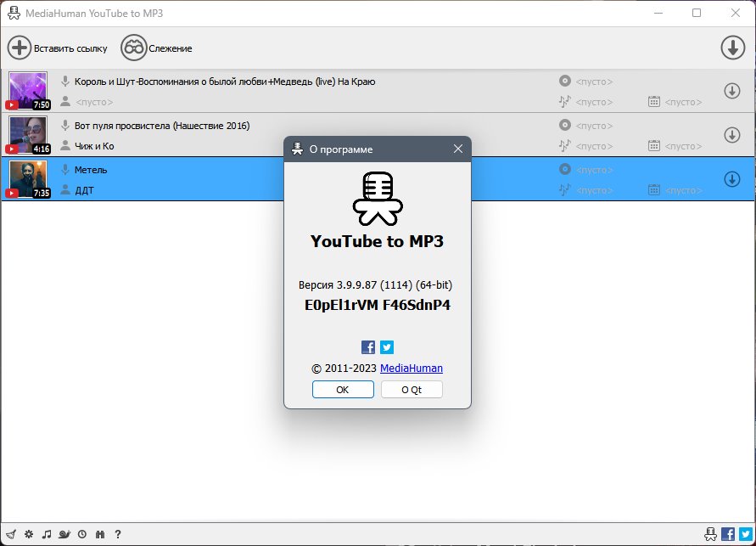Click empty year field in ДДТ row
The height and width of the screenshot is (546, 756).
pos(683,190)
